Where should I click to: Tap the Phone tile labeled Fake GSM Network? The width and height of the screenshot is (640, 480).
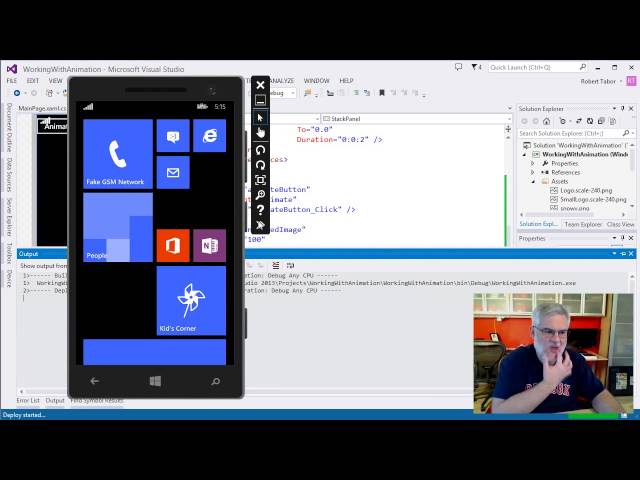[118, 154]
